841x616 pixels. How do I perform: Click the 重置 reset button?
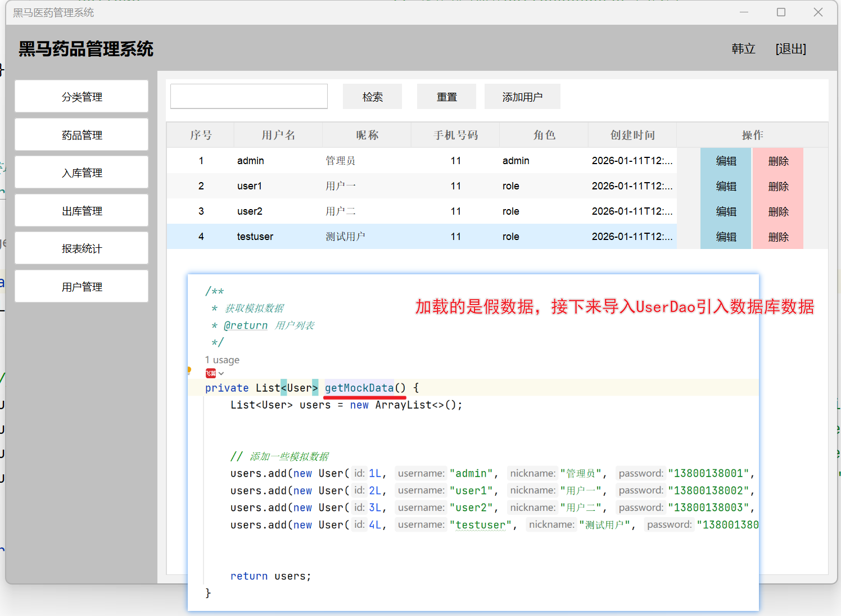[446, 97]
